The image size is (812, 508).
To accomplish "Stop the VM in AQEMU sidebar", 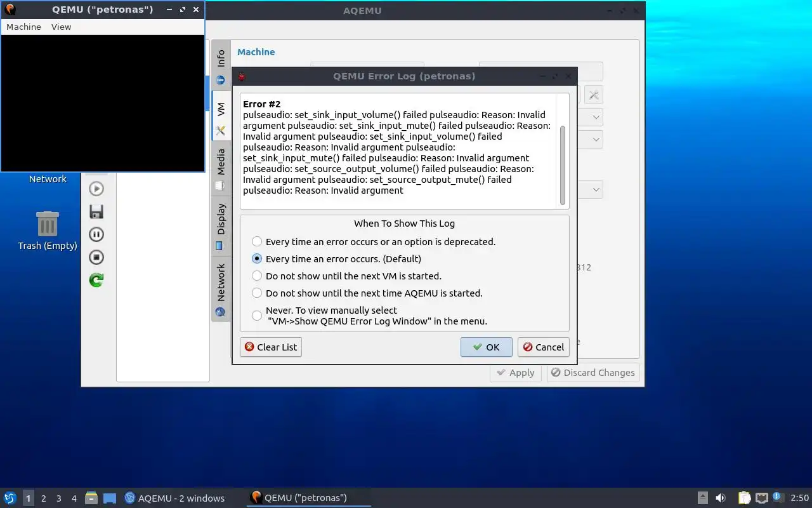I will pyautogui.click(x=96, y=257).
